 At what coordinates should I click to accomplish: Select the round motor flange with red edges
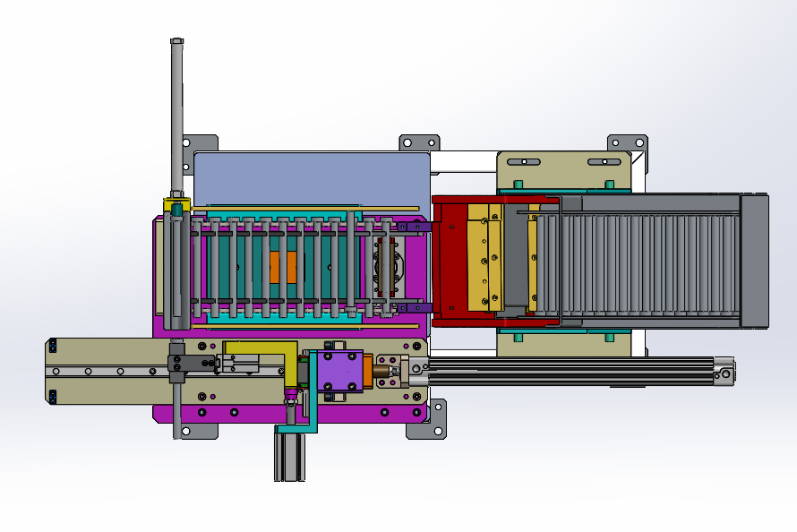[x=388, y=267]
